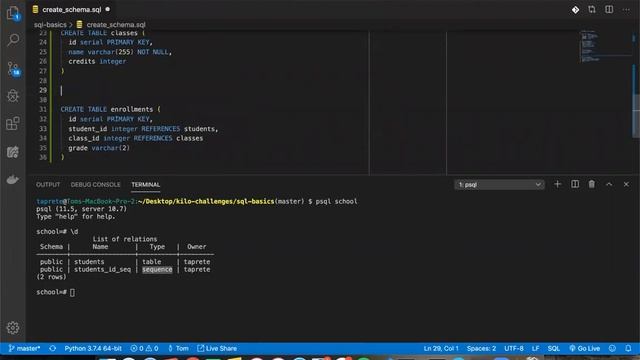Click the 'grade varchar(2)' line
This screenshot has height=360, width=640.
click(99, 148)
